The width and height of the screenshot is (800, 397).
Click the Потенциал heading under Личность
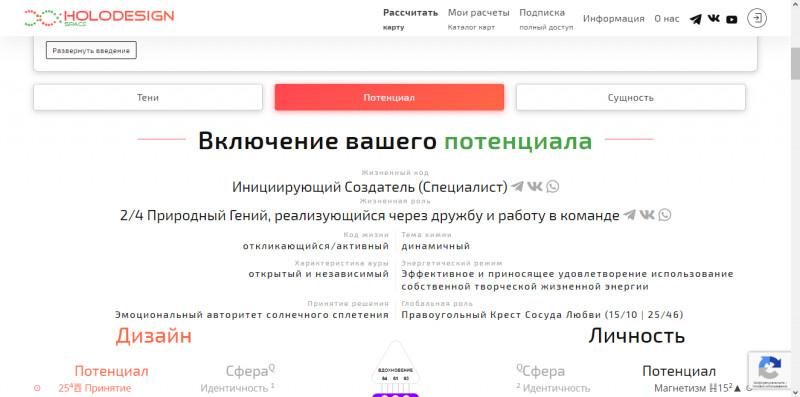(x=679, y=371)
